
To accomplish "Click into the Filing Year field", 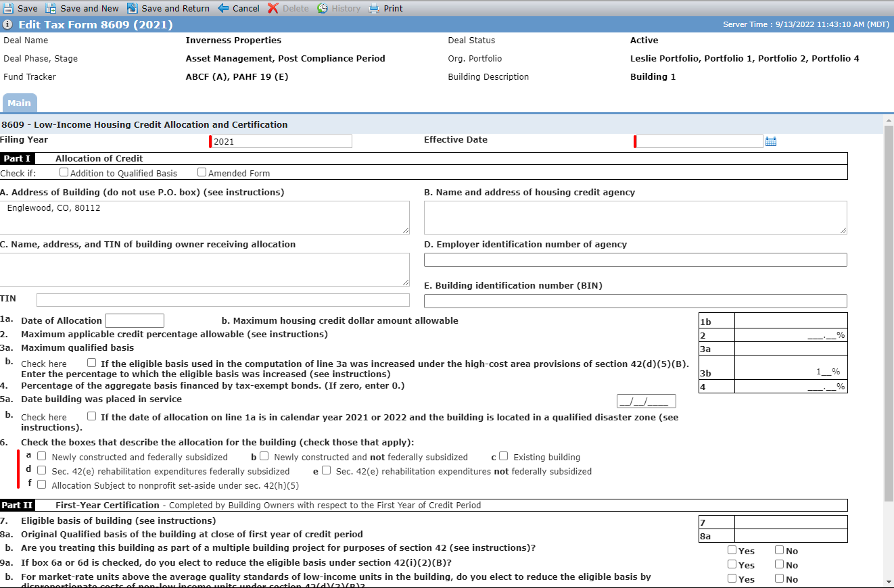I will coord(281,141).
